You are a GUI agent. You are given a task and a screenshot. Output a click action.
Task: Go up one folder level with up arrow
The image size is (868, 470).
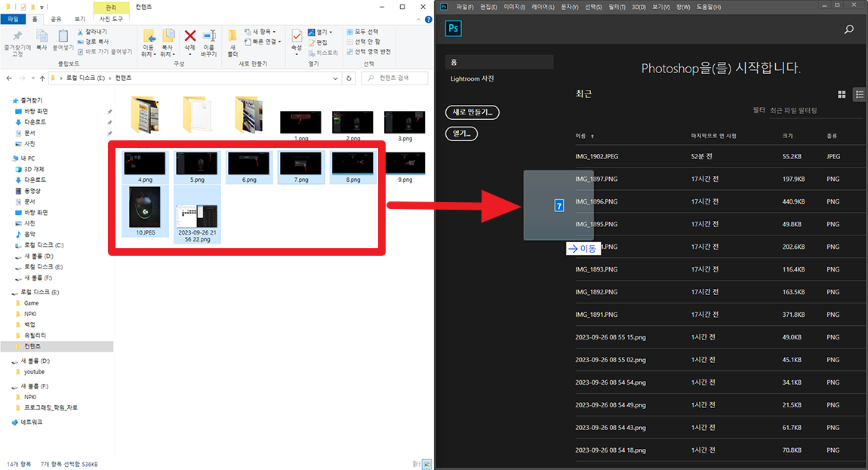click(x=42, y=78)
